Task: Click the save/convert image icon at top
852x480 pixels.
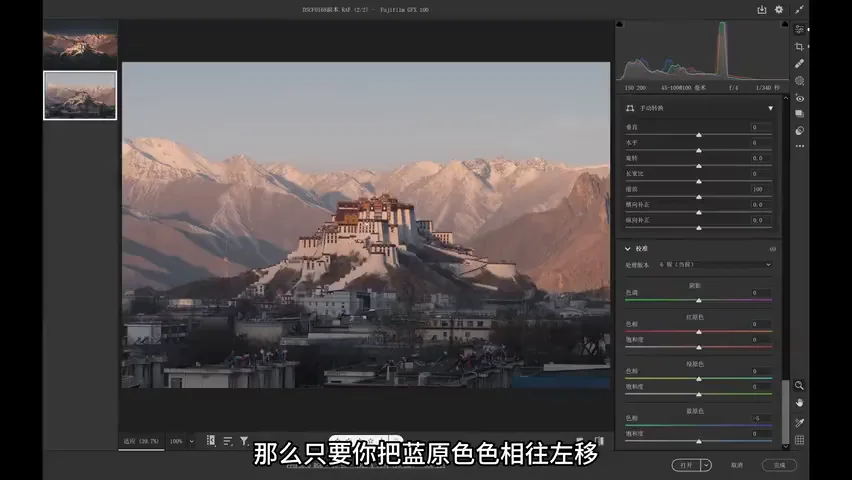Action: 761,10
